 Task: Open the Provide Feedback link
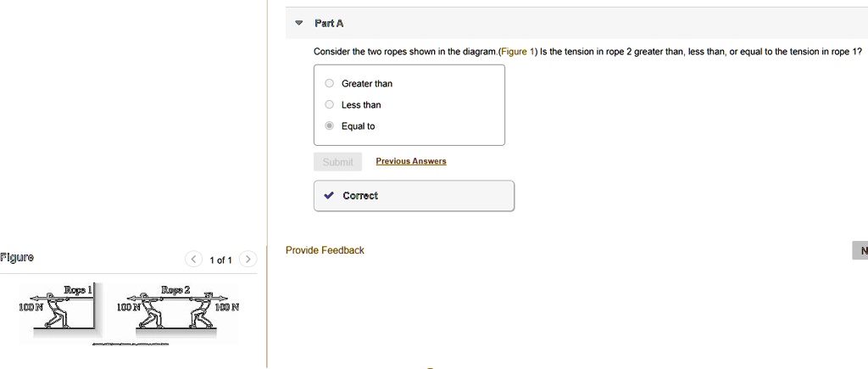point(325,250)
